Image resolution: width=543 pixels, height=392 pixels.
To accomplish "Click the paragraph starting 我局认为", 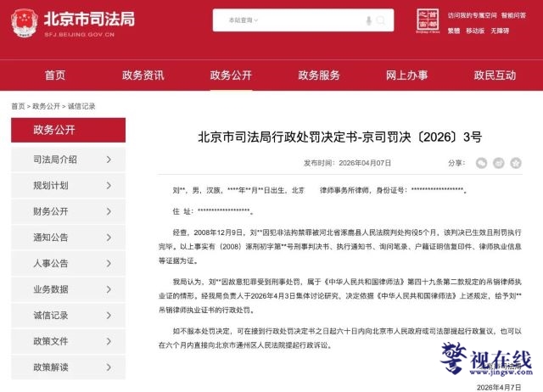I will coord(340,296).
